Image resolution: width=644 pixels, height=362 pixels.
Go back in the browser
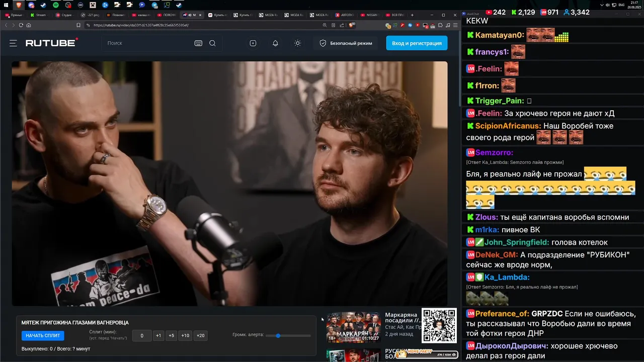pos(7,25)
